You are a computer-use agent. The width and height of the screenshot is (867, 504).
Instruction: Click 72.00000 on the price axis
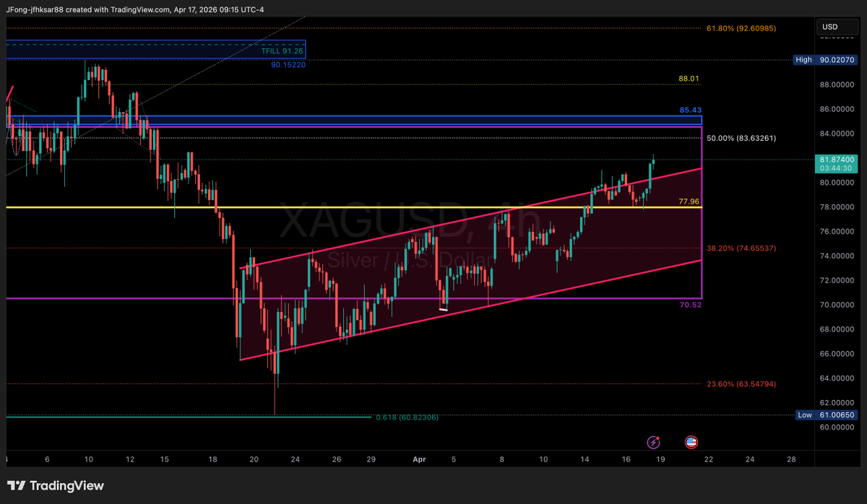838,280
